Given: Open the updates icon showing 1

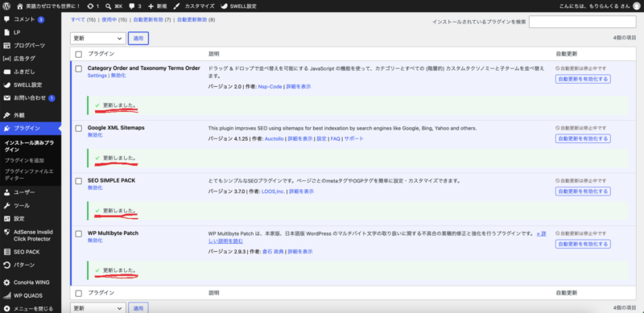Looking at the screenshot, I should tap(90, 6).
